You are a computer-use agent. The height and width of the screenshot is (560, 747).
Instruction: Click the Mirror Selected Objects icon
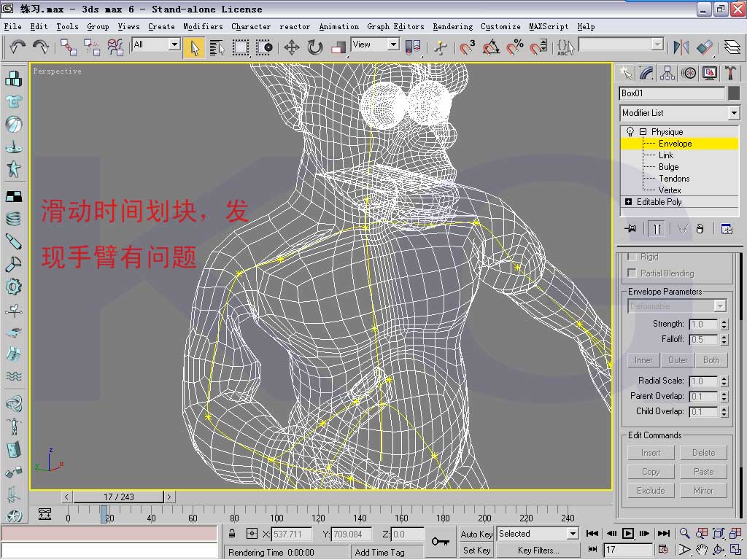coord(681,47)
